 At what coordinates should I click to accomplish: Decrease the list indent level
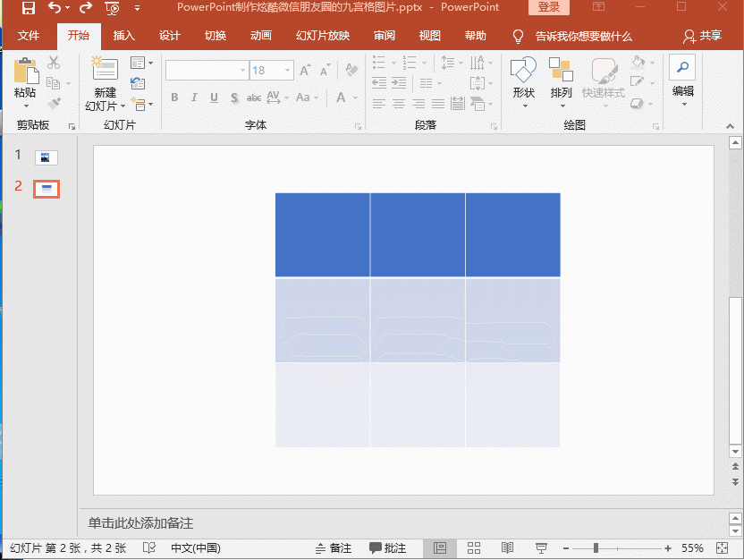(378, 83)
